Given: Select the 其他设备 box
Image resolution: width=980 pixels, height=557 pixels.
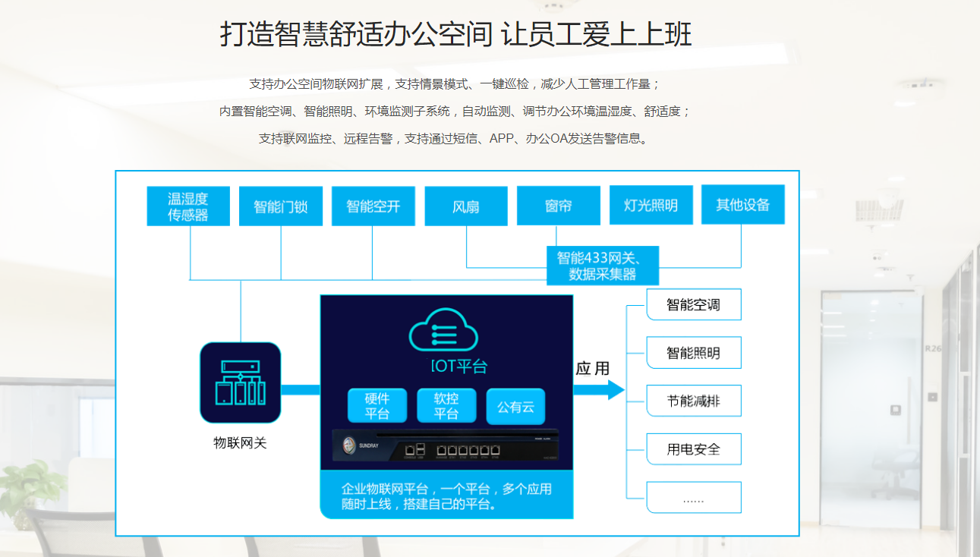Looking at the screenshot, I should tap(742, 205).
